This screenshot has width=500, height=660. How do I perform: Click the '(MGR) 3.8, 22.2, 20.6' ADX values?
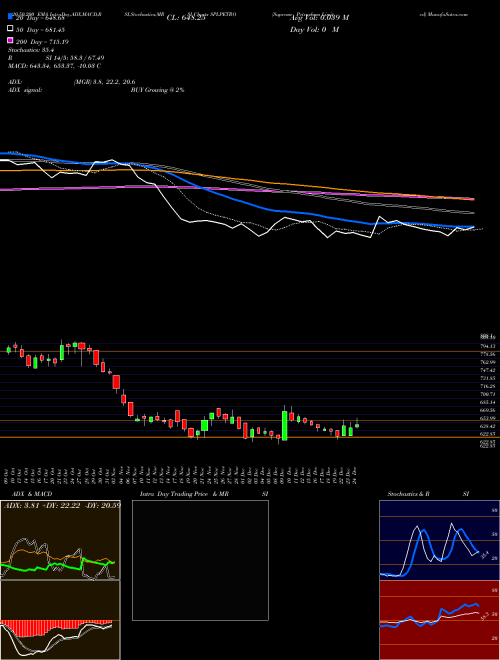[x=104, y=82]
